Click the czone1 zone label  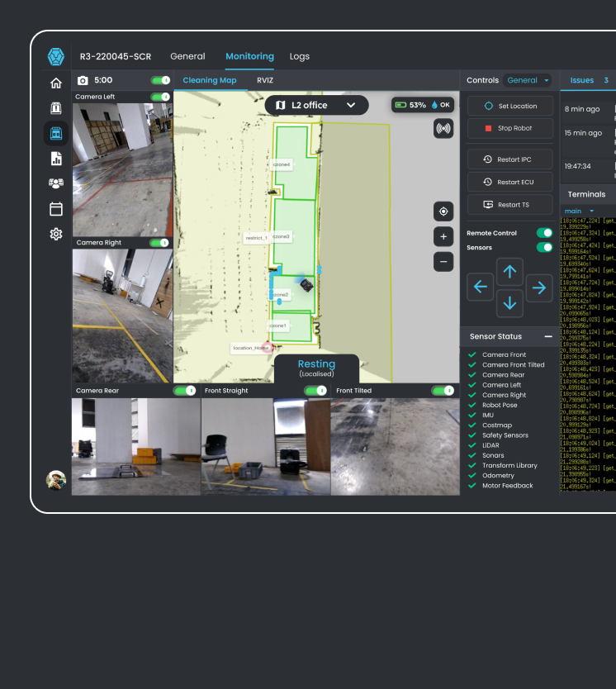pos(278,325)
